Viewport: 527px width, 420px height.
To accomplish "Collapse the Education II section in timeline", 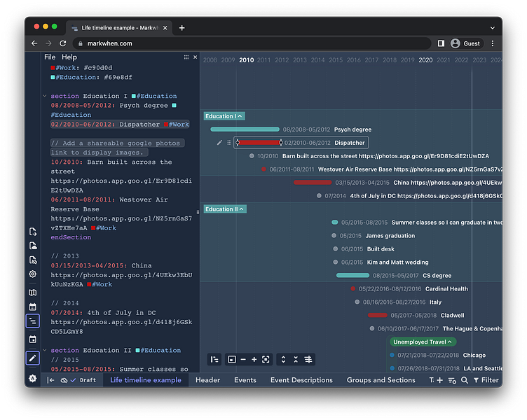I will click(x=225, y=209).
